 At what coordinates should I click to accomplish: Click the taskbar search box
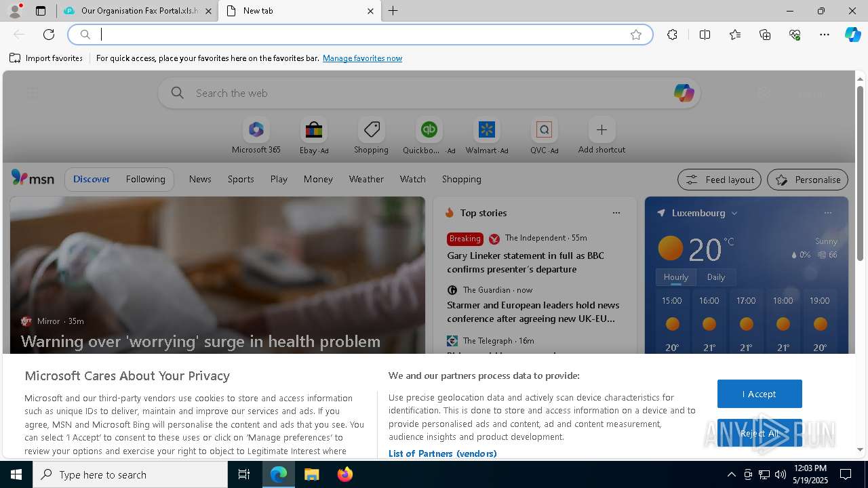130,474
